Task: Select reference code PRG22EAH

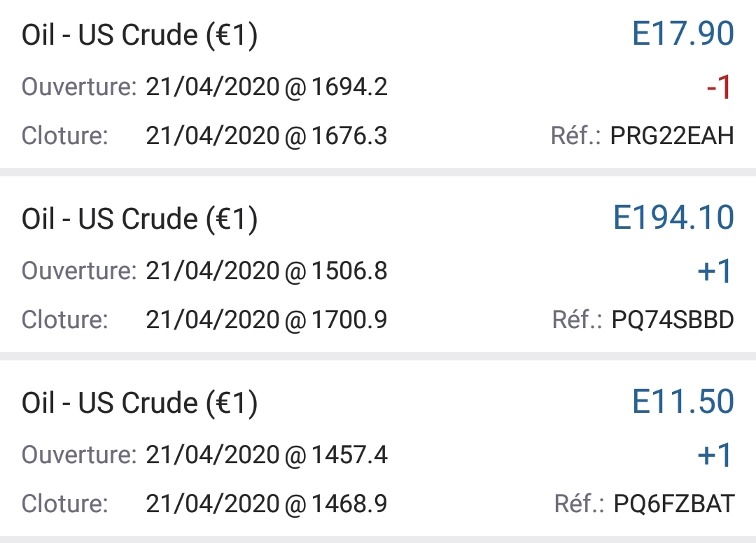Action: pos(672,136)
